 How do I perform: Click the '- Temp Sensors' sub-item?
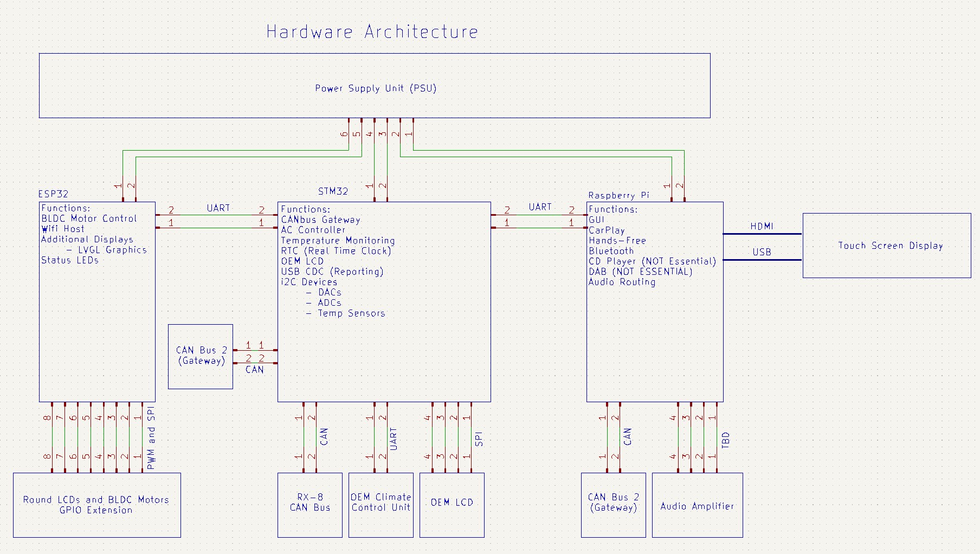[345, 313]
